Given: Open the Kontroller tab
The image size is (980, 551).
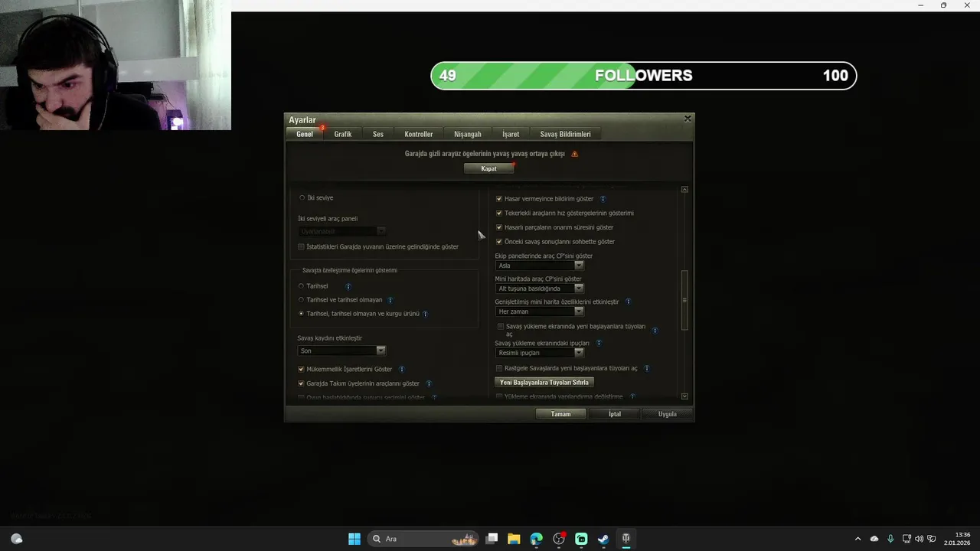Looking at the screenshot, I should 419,134.
